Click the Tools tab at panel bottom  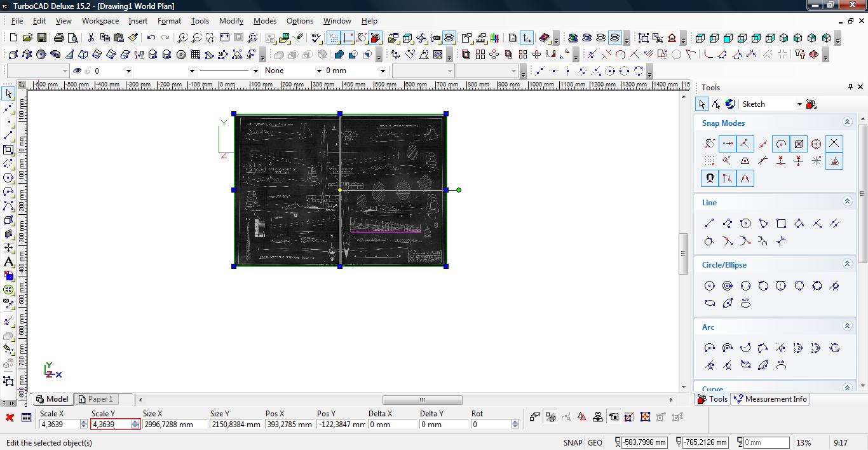point(712,399)
